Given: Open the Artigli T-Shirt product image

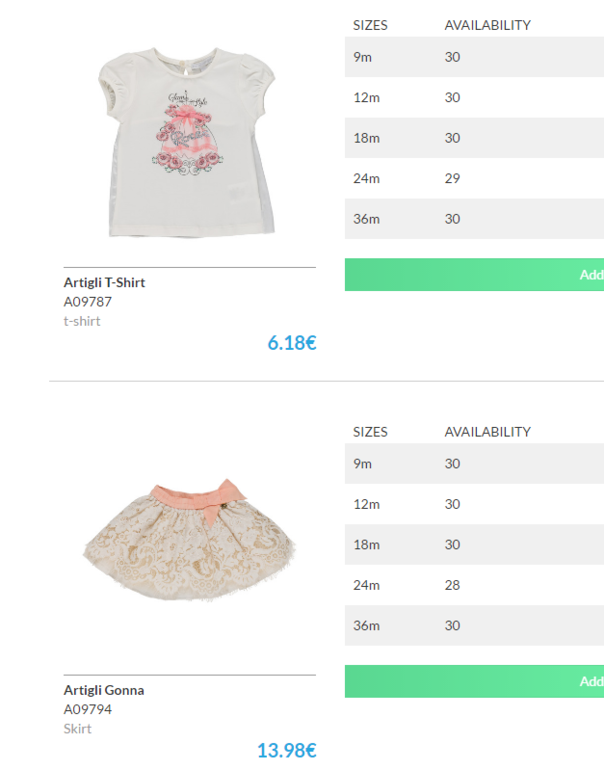Looking at the screenshot, I should [189, 143].
